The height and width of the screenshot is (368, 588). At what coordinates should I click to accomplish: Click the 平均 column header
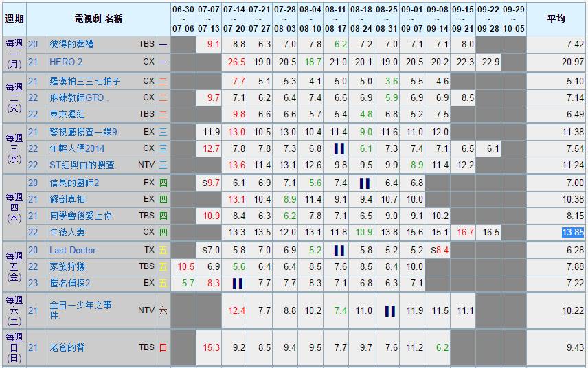click(x=556, y=19)
